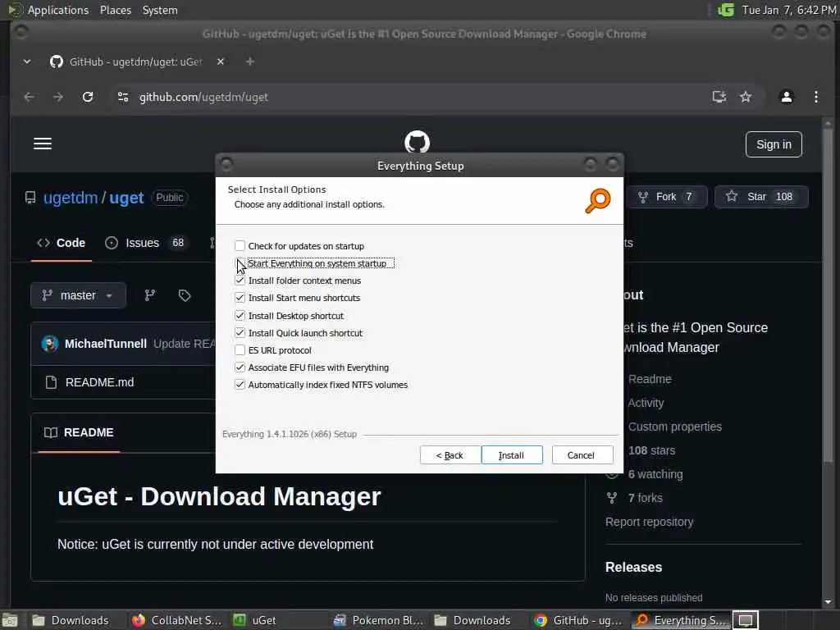This screenshot has height=630, width=840.
Task: Enable ES URL protocol checkbox
Action: click(240, 349)
